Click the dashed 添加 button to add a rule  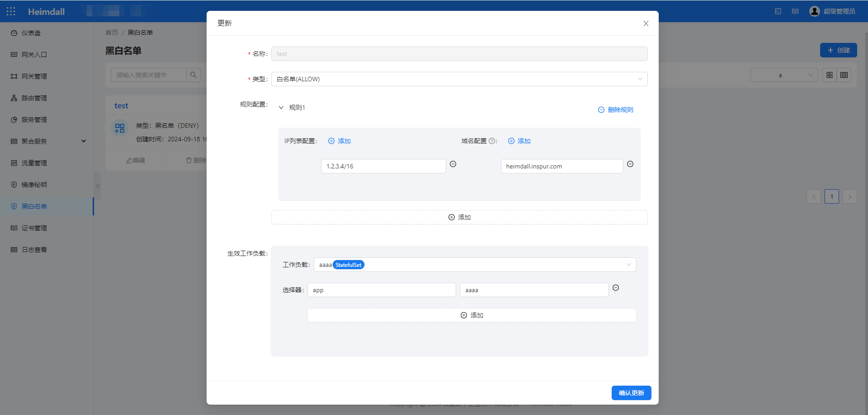tap(459, 217)
